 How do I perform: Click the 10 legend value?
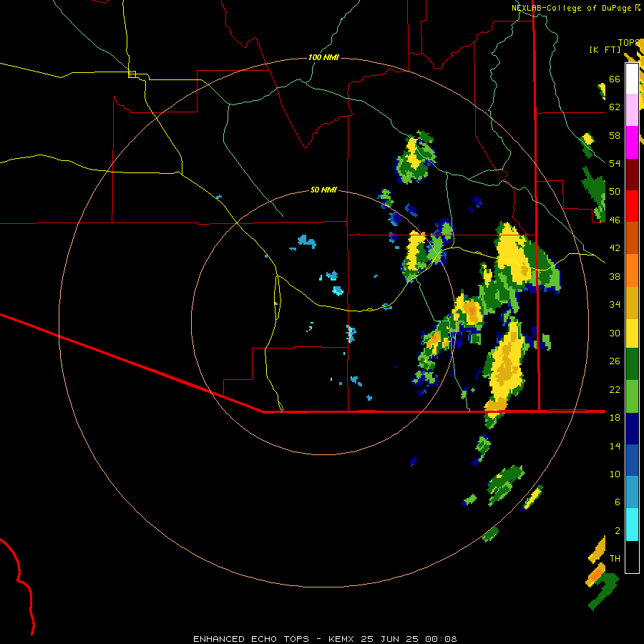click(x=615, y=474)
